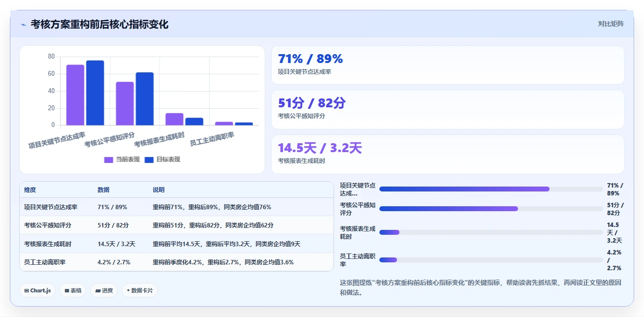Click blue bar for 考核报表生成耗时
644x317 pixels.
pos(194,122)
